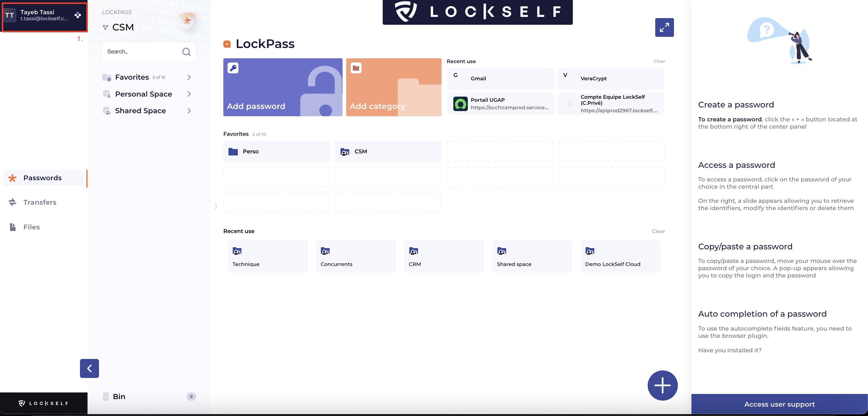This screenshot has height=416, width=868.
Task: Click the folder icon on Add category
Action: tap(356, 68)
